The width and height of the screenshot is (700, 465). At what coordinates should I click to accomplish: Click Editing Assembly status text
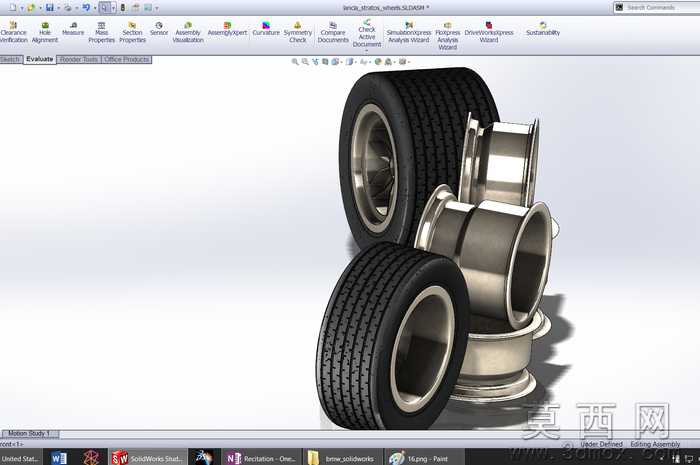point(655,444)
